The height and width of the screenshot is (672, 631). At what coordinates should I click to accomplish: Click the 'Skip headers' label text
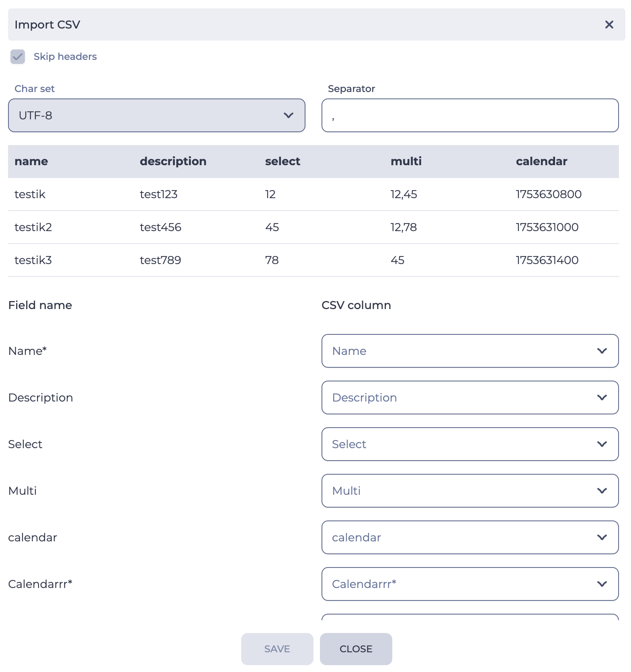click(65, 57)
